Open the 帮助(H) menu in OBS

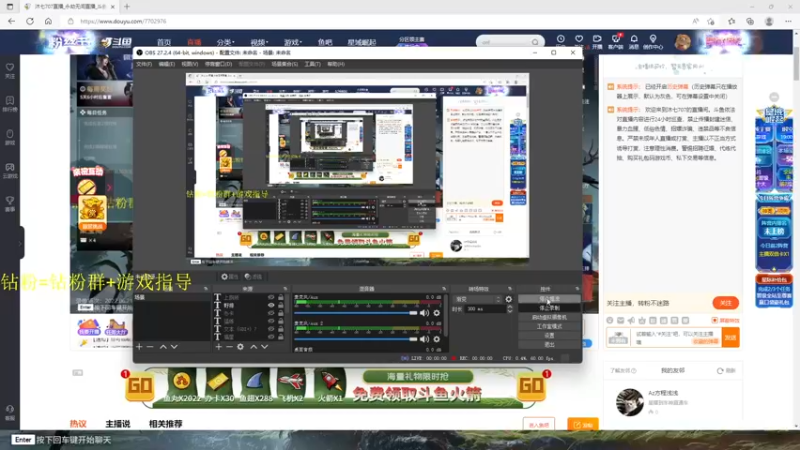click(336, 64)
